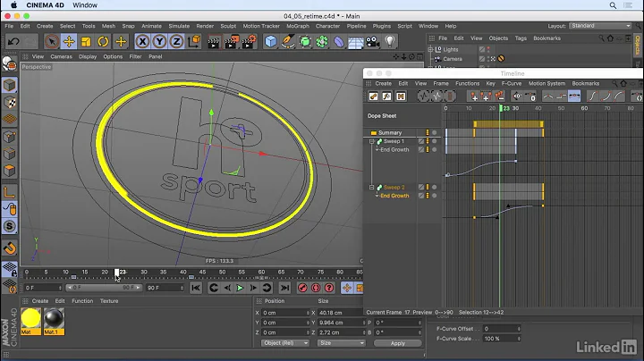Screen dimensions: 644x361
Task: Click the Camera object icon
Action: click(372, 41)
